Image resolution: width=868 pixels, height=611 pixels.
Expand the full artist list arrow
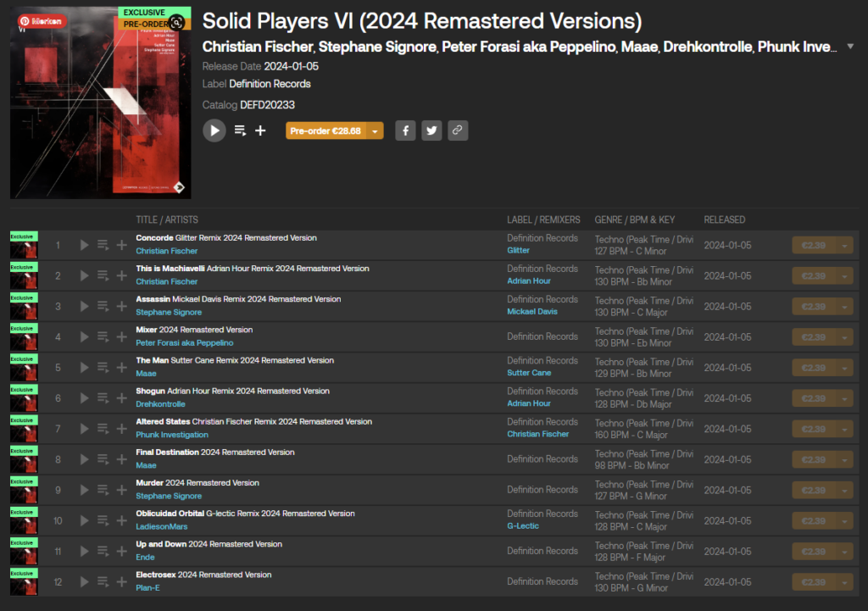coord(850,47)
